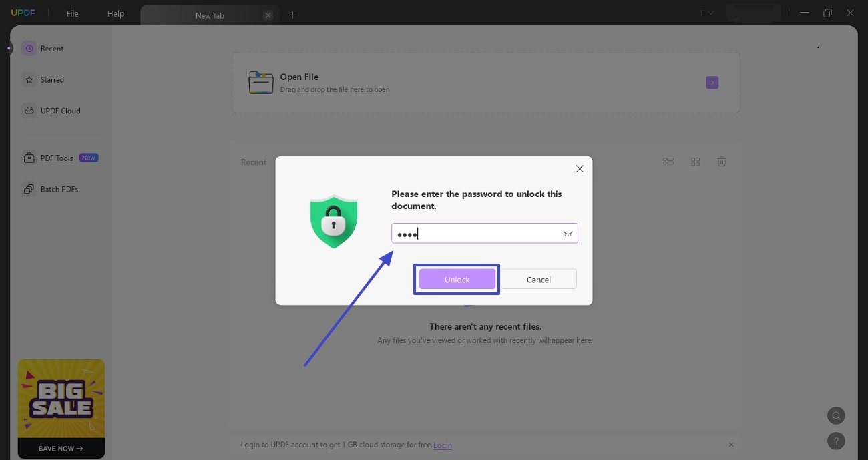The width and height of the screenshot is (868, 460).
Task: Select Recent in the sidebar
Action: pyautogui.click(x=52, y=48)
